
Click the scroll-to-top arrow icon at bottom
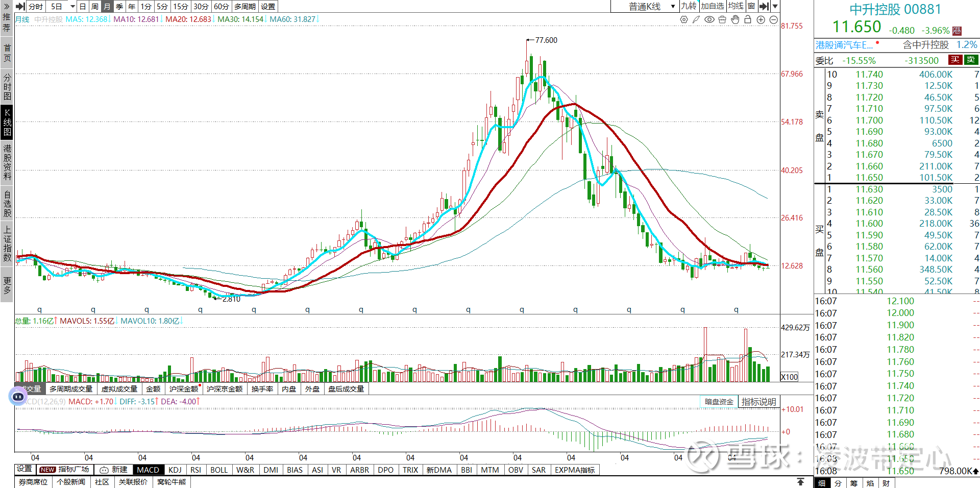coord(800,482)
